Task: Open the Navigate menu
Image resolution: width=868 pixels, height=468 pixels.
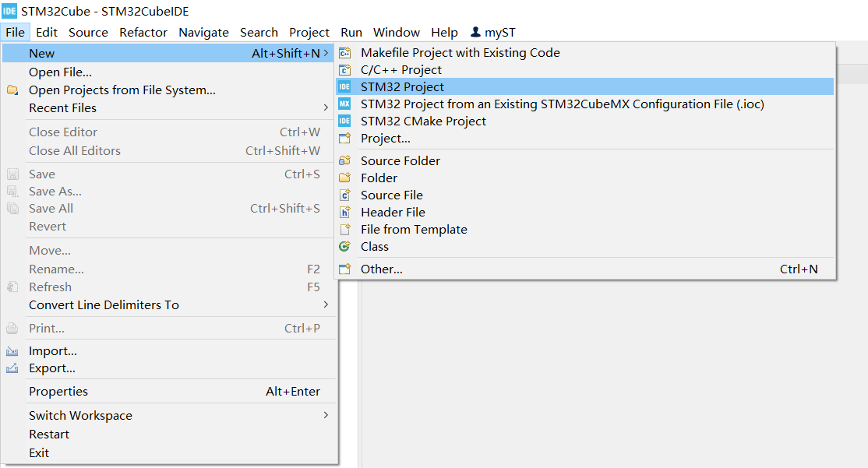Action: pos(203,32)
